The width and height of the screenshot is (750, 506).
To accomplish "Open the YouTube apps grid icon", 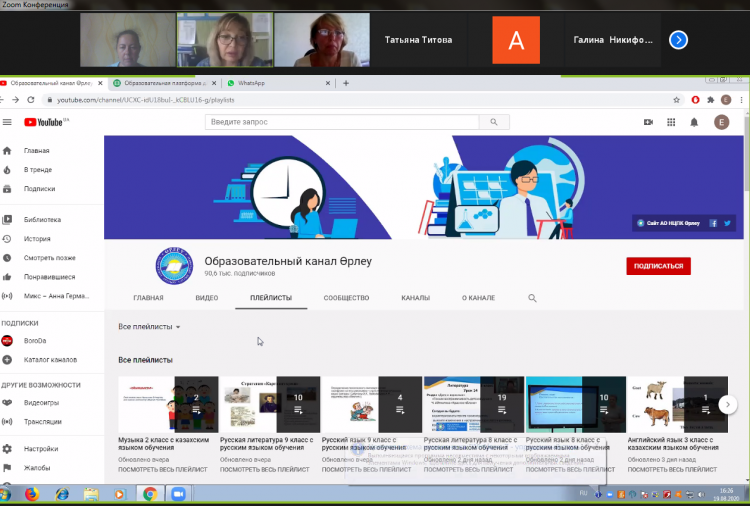I will pyautogui.click(x=671, y=122).
